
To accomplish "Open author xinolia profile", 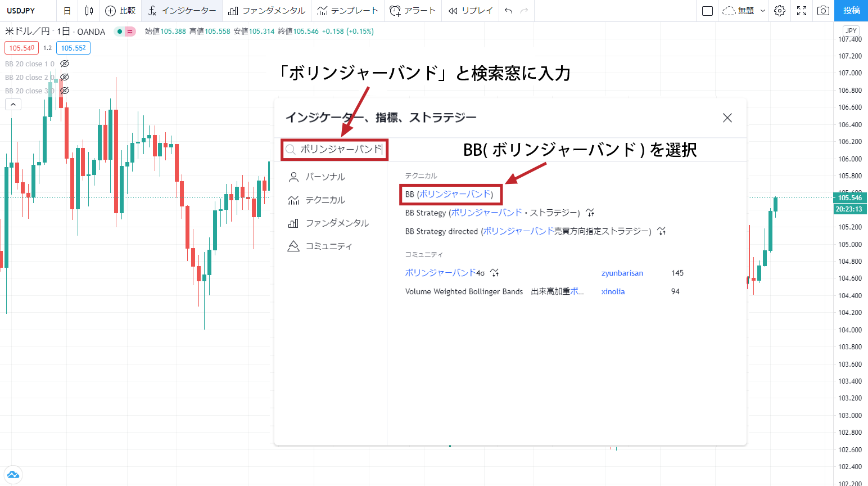I will 613,291.
